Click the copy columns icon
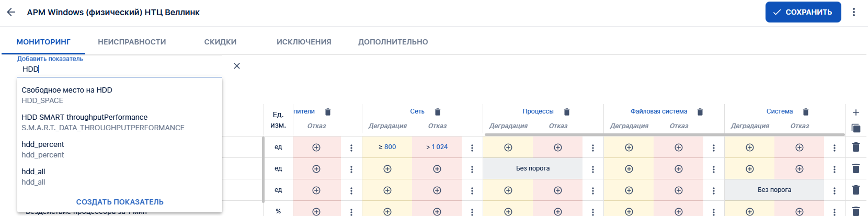Viewport: 868px width, 216px height. 856,128
